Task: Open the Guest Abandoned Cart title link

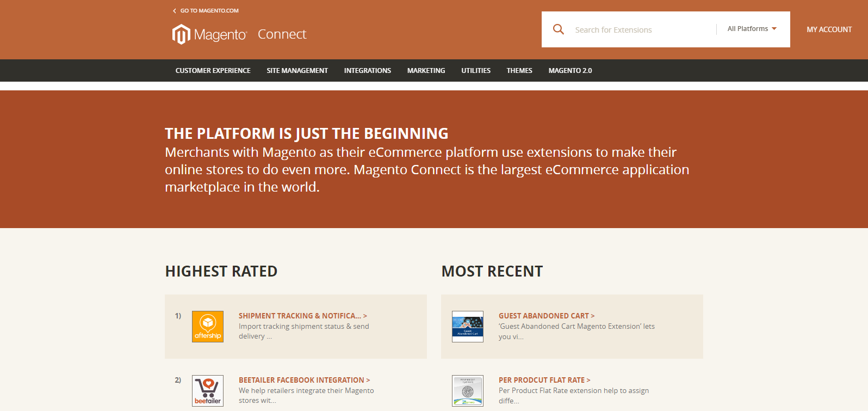Action: tap(547, 316)
